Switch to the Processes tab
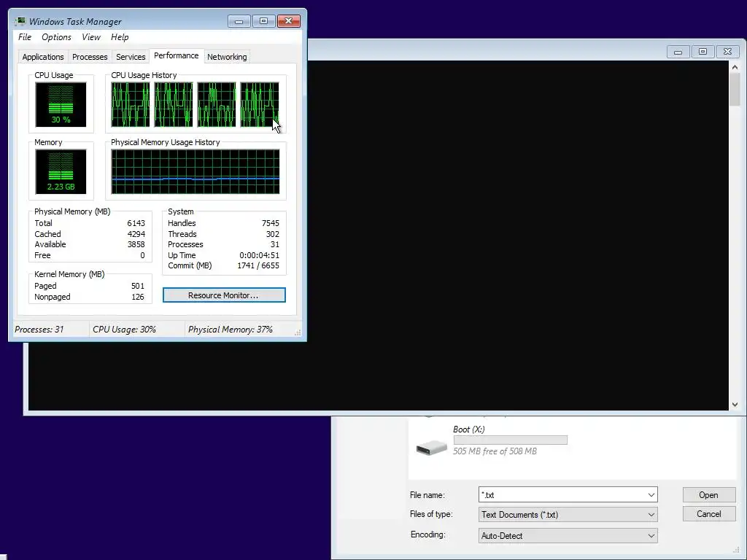The image size is (747, 560). 90,57
